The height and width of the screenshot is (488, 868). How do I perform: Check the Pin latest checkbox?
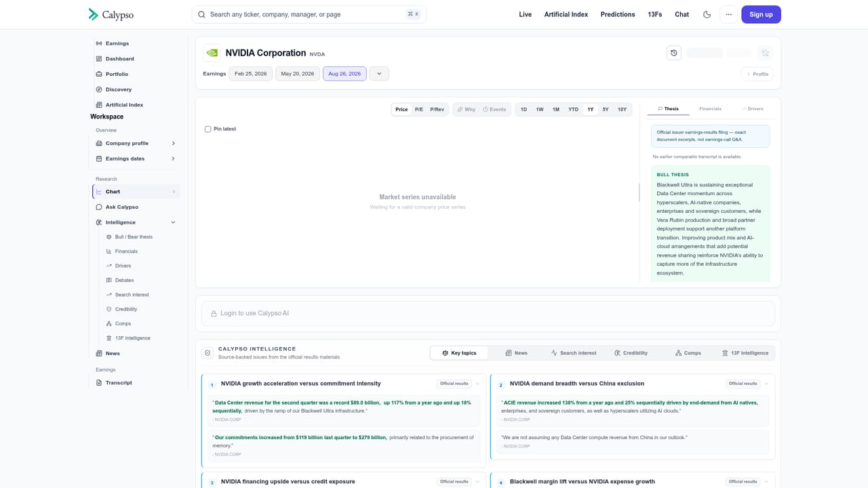pyautogui.click(x=208, y=129)
